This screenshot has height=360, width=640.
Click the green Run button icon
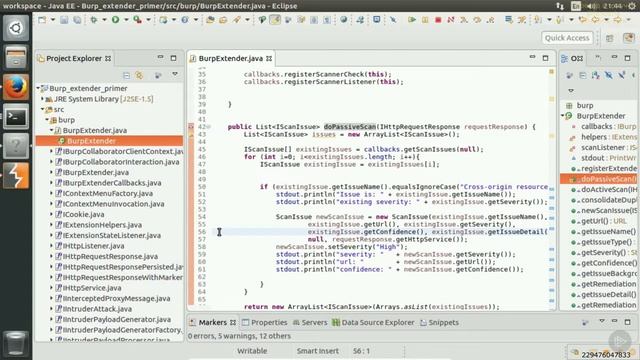(x=116, y=20)
